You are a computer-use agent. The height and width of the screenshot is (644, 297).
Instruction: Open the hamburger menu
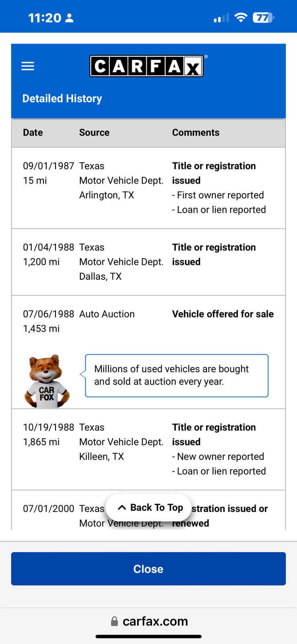pyautogui.click(x=28, y=66)
